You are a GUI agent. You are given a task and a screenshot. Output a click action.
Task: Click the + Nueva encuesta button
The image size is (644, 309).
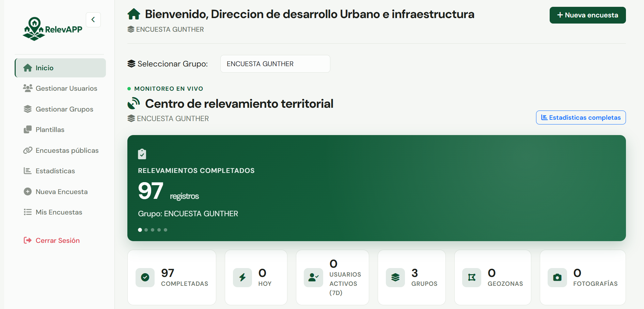coord(587,15)
